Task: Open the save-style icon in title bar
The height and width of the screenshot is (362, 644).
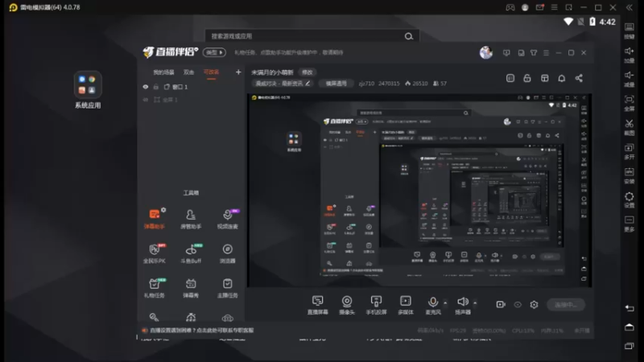Action: coord(521,53)
